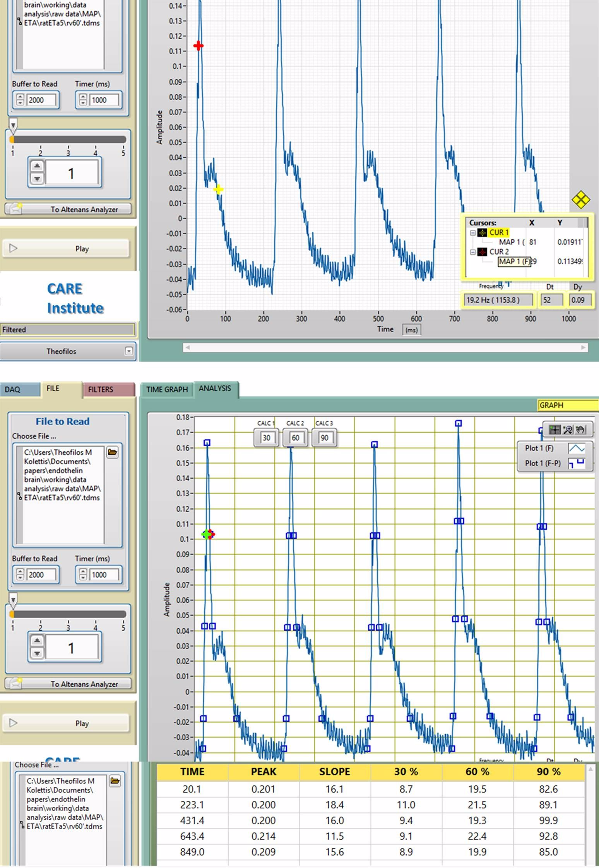This screenshot has width=599, height=868.
Task: Click the green-red cursor marker on the ANALYSIS graph
Action: pos(208,534)
